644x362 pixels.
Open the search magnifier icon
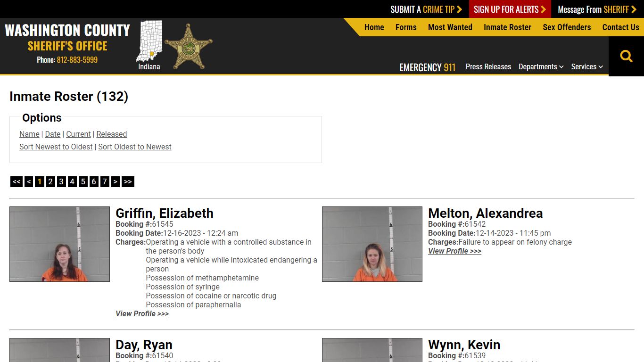626,57
